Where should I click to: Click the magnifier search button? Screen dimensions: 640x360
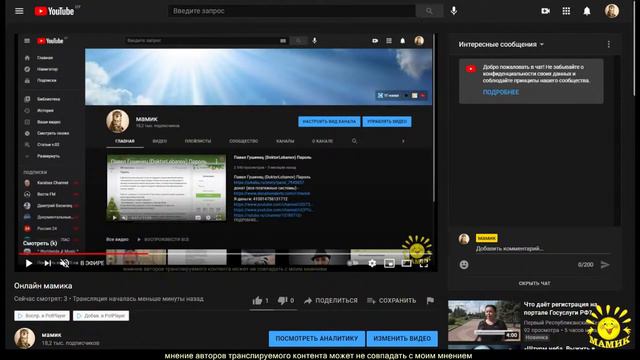tap(429, 11)
